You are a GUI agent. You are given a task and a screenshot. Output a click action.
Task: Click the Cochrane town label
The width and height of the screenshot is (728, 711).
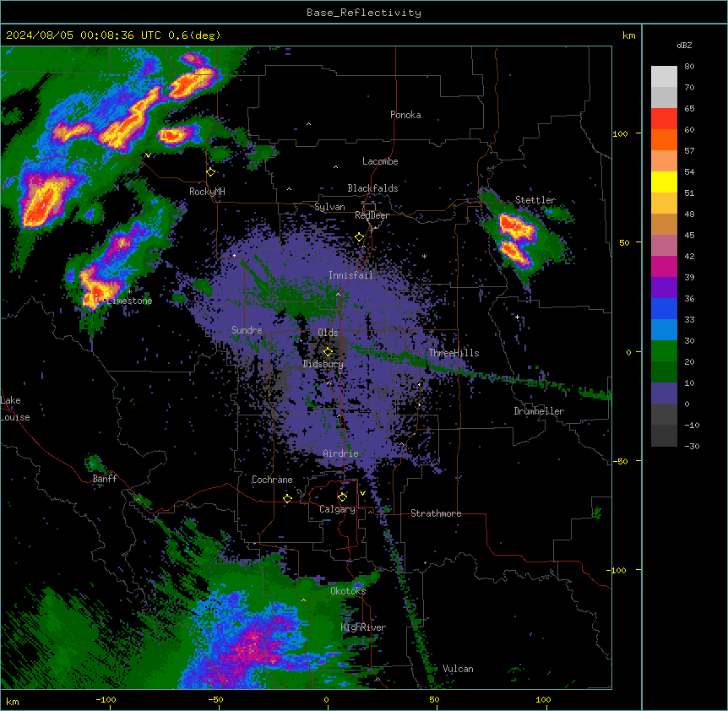click(272, 480)
